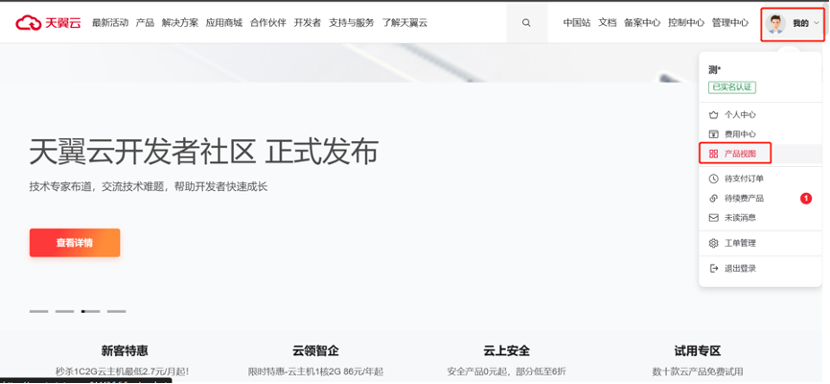Image resolution: width=830 pixels, height=384 pixels.
Task: Click the 个人中心 icon in menu
Action: (714, 114)
